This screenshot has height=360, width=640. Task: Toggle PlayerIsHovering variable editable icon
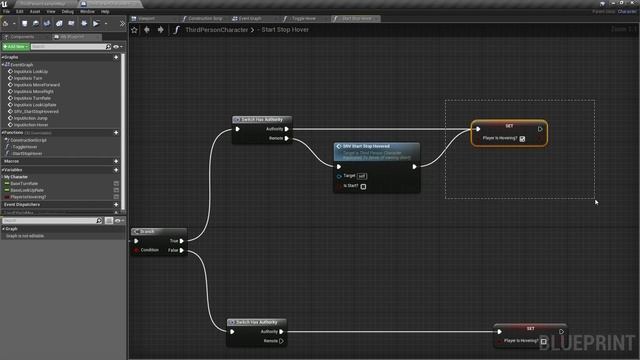[116, 197]
